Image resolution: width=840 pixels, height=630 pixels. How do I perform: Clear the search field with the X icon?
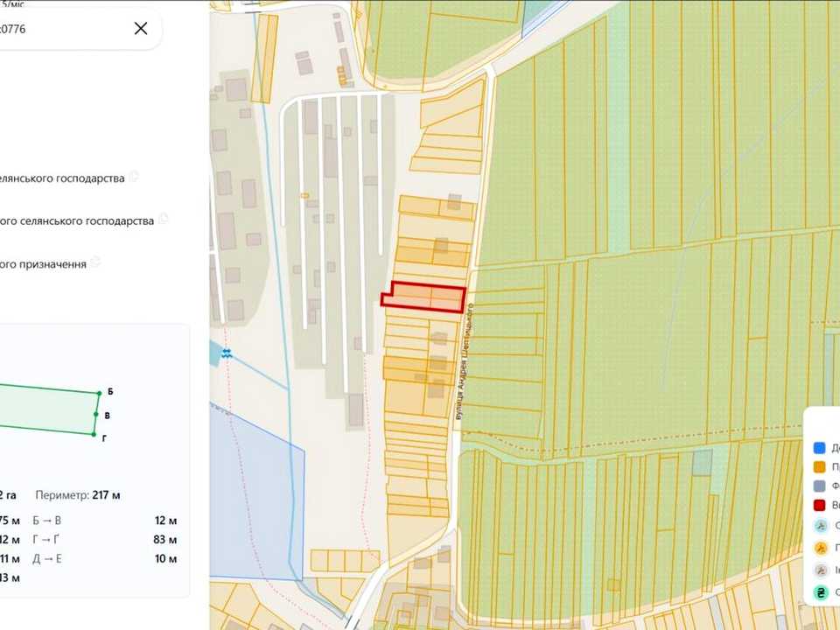click(141, 28)
